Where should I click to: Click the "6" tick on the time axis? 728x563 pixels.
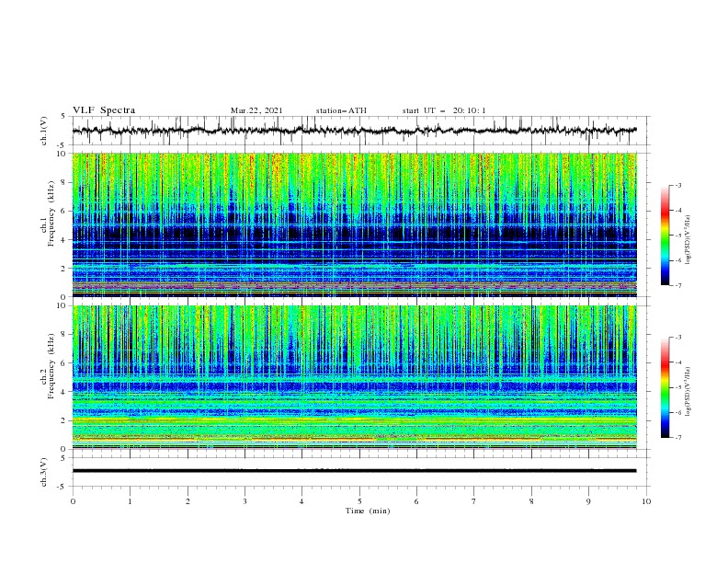pyautogui.click(x=417, y=501)
